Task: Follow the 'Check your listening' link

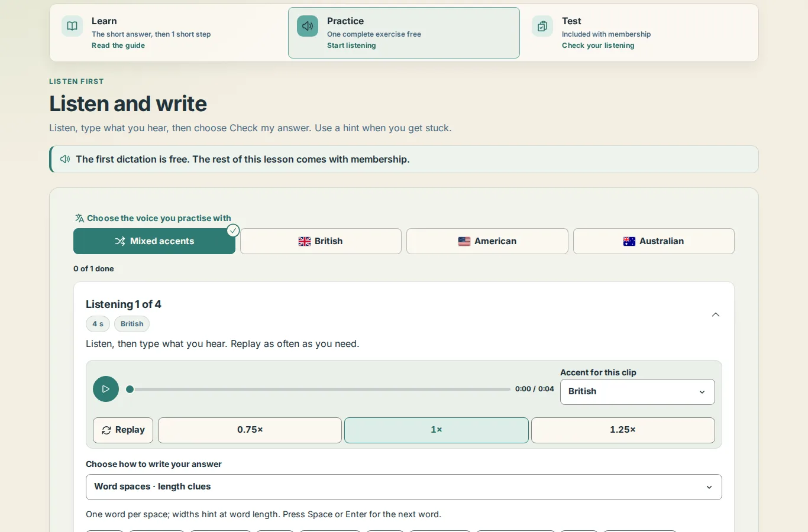Action: point(598,46)
